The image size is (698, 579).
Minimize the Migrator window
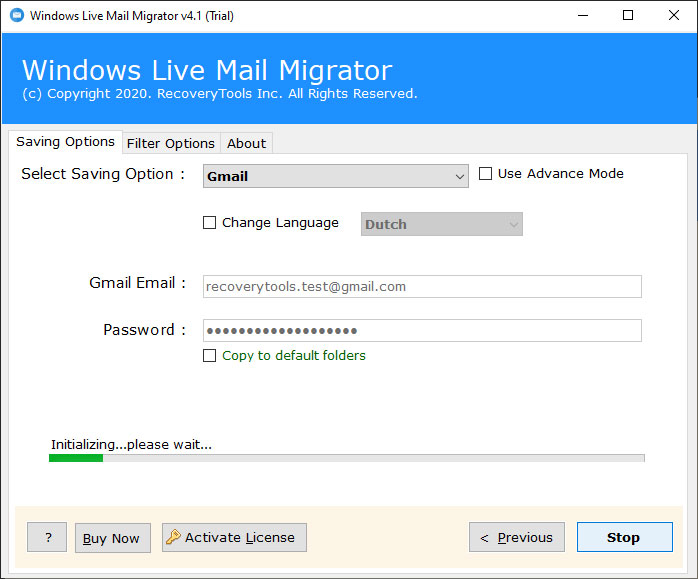pos(583,16)
